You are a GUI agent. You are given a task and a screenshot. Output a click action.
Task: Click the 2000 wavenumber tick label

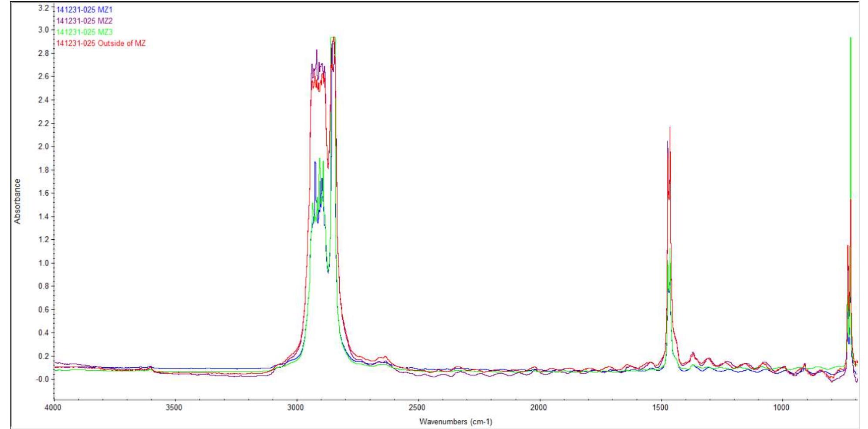[539, 407]
